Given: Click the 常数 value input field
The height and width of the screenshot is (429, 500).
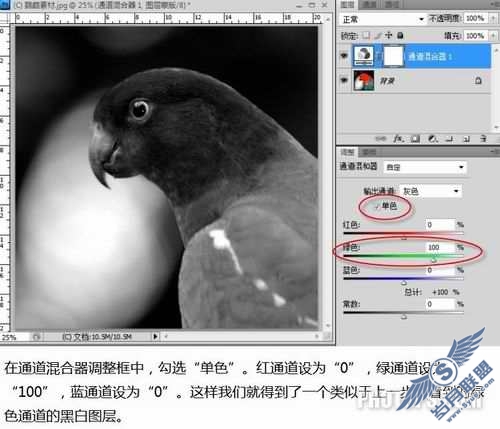Looking at the screenshot, I should pyautogui.click(x=440, y=304).
